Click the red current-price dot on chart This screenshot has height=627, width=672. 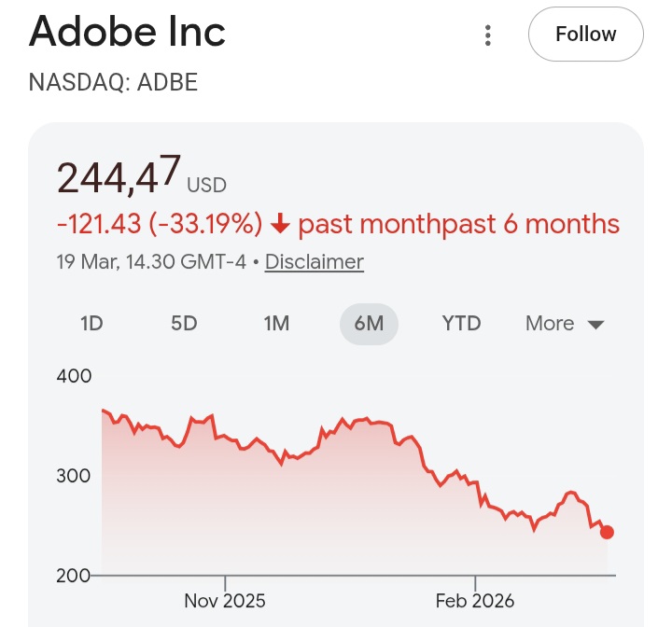pos(607,532)
